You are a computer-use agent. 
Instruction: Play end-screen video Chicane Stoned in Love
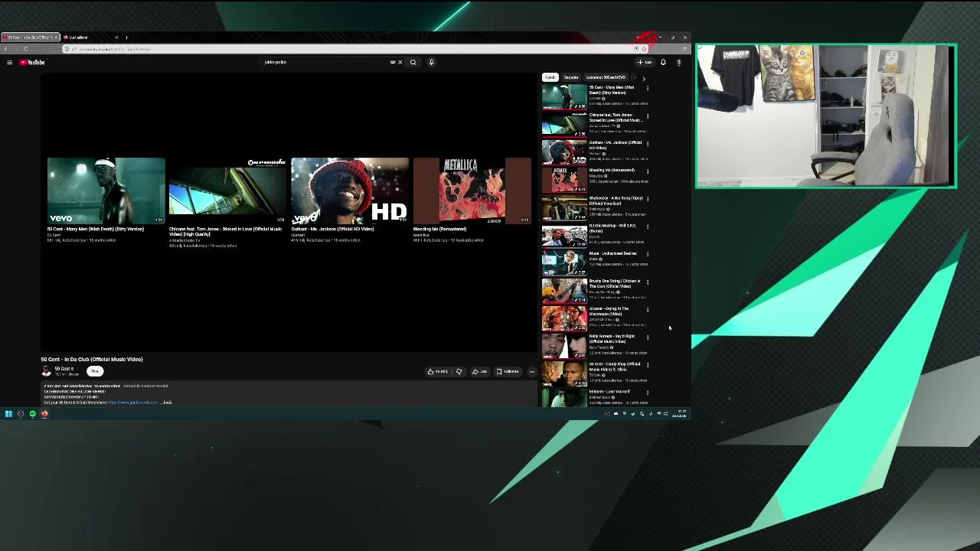pos(227,191)
